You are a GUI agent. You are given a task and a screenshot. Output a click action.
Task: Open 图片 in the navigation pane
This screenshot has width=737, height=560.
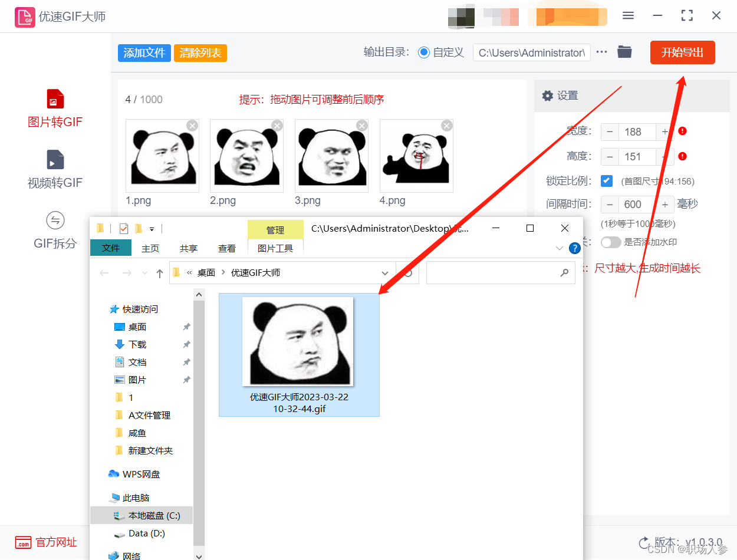coord(137,380)
